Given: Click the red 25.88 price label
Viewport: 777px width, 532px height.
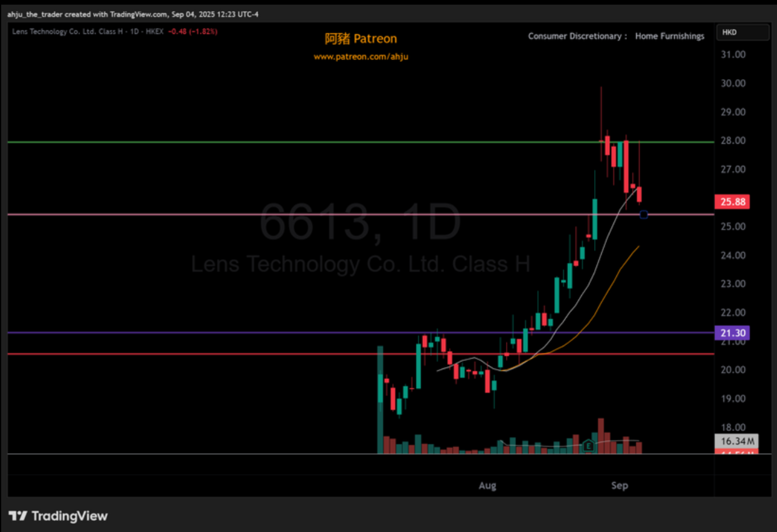Looking at the screenshot, I should [x=732, y=201].
